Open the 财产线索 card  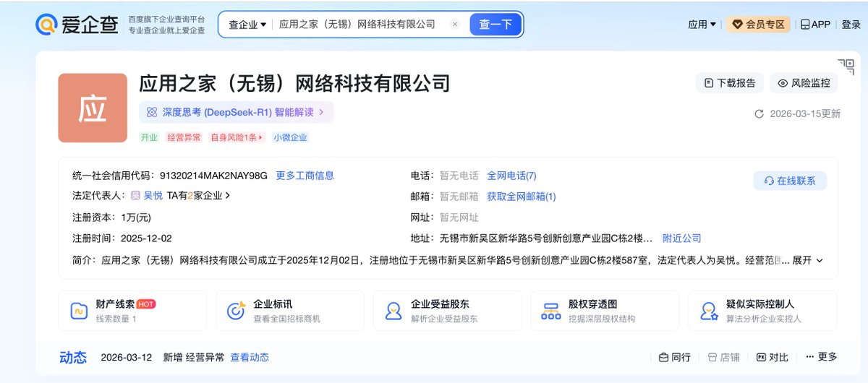(132, 311)
